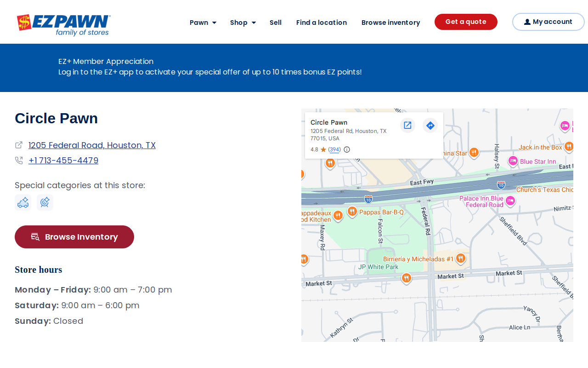The width and height of the screenshot is (588, 368).
Task: Open the 1205 Federal Road, Houston, TX link
Action: coord(92,145)
